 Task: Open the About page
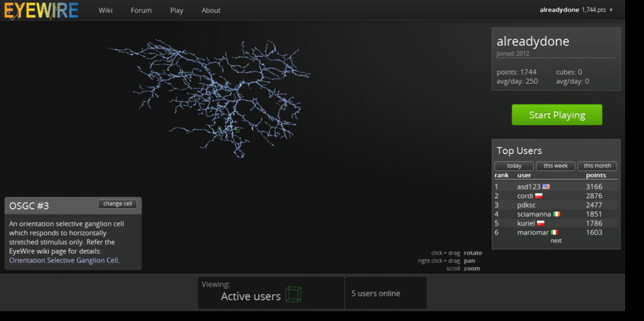pyautogui.click(x=211, y=11)
